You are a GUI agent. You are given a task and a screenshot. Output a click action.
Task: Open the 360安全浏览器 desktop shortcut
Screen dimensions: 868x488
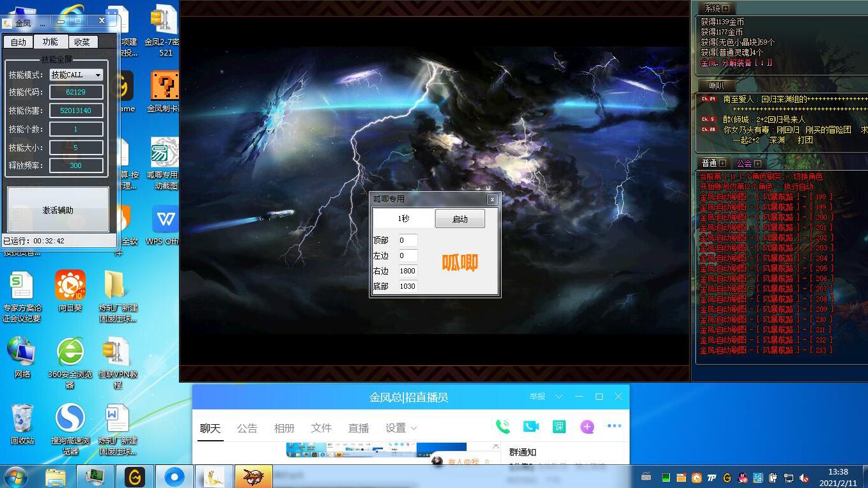pos(70,363)
